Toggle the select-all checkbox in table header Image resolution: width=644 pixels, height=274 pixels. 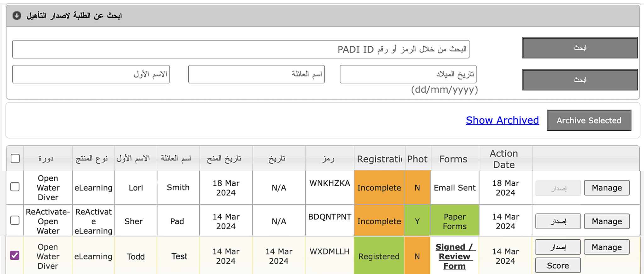point(15,158)
